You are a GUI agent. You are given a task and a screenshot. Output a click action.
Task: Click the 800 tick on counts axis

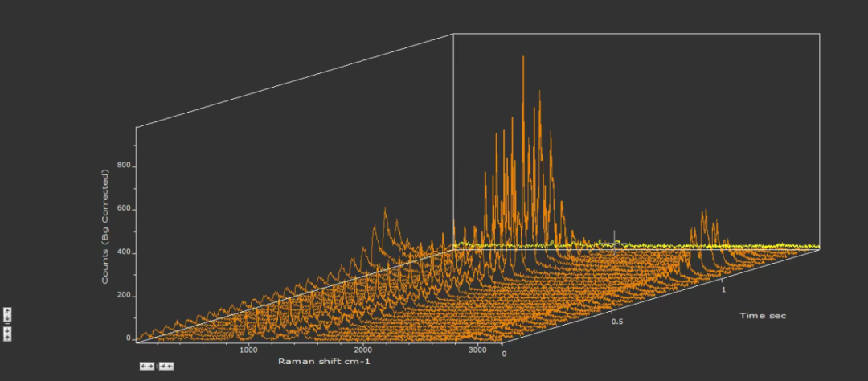[x=124, y=166]
